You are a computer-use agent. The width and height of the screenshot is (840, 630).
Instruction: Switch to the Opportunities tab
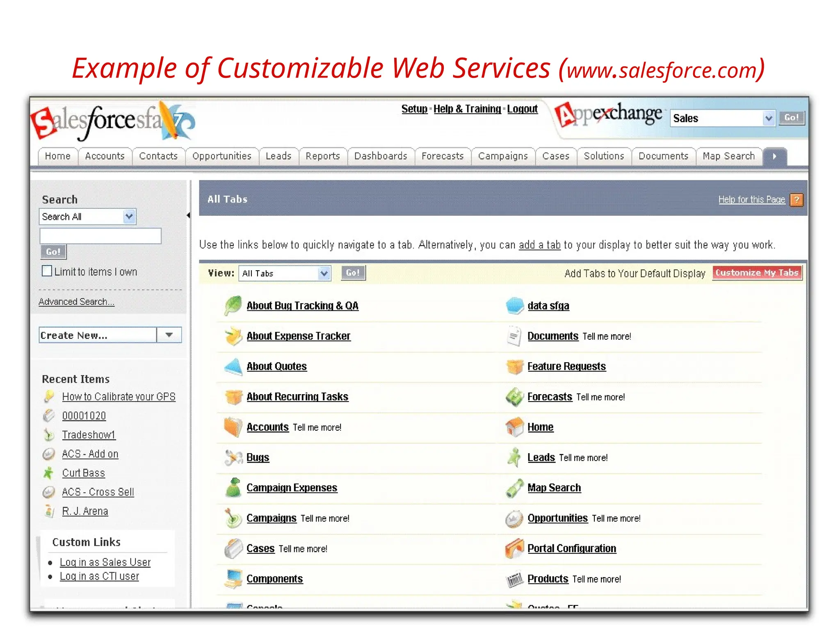222,156
